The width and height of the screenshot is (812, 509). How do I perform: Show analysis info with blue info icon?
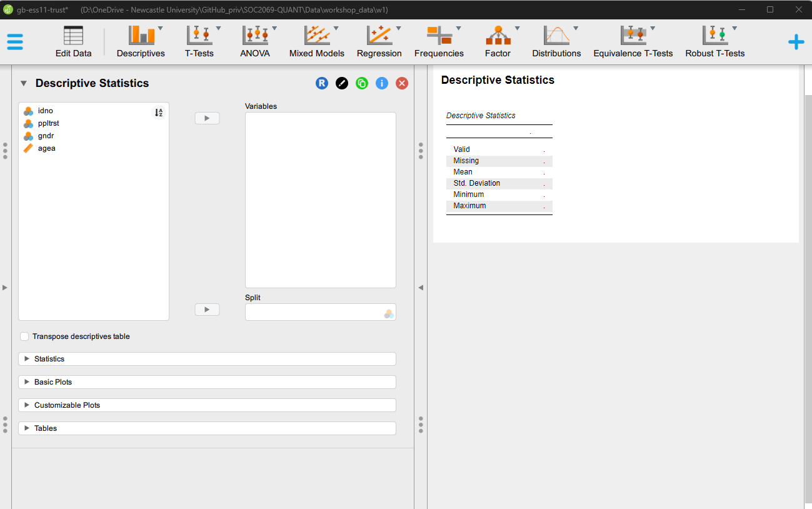(x=382, y=83)
